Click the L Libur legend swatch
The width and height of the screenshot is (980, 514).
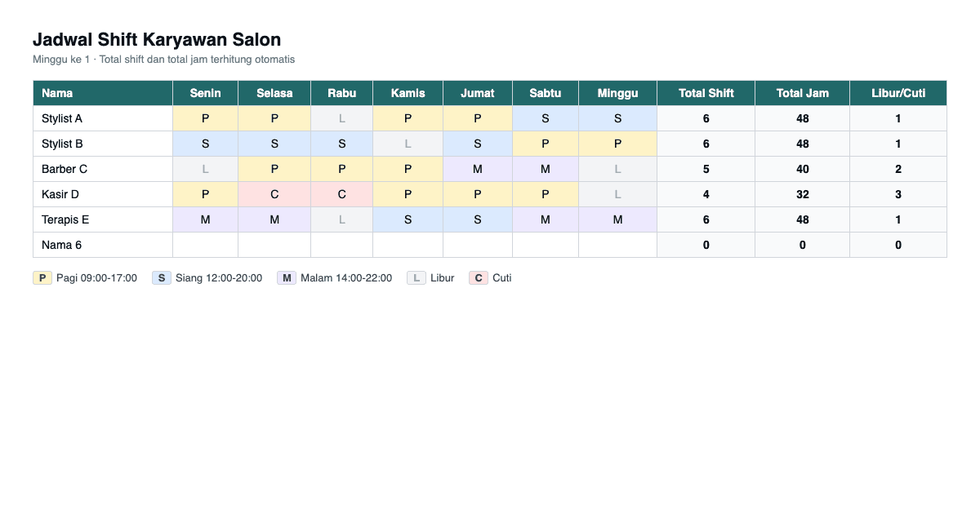tap(416, 277)
